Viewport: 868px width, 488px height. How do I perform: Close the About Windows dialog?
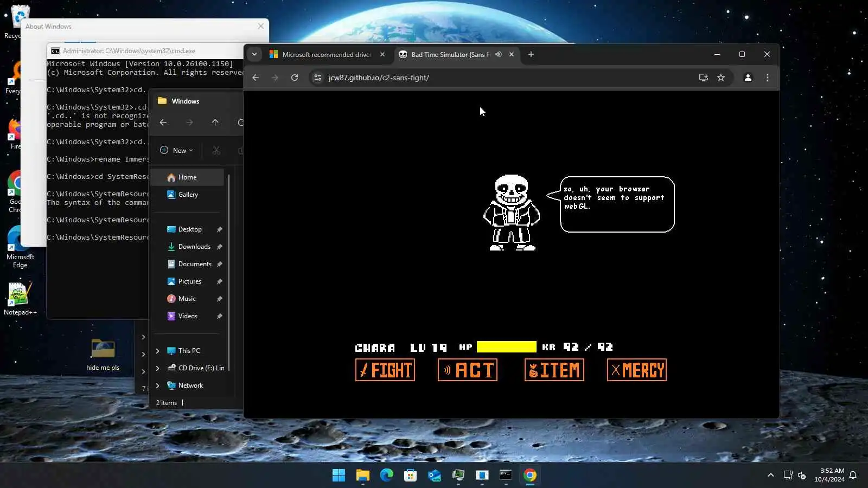point(261,26)
